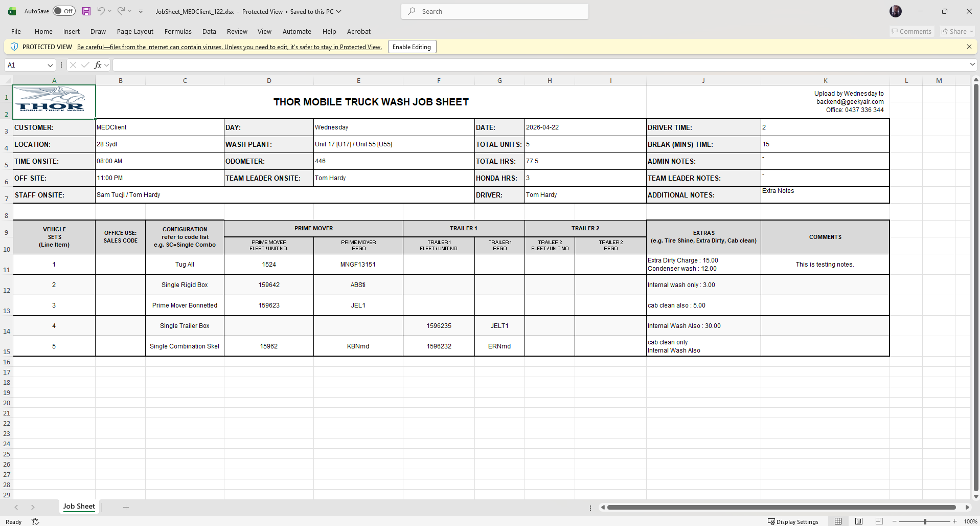Click the 'This is testing notes.' cell
This screenshot has width=980, height=526.
tap(825, 265)
